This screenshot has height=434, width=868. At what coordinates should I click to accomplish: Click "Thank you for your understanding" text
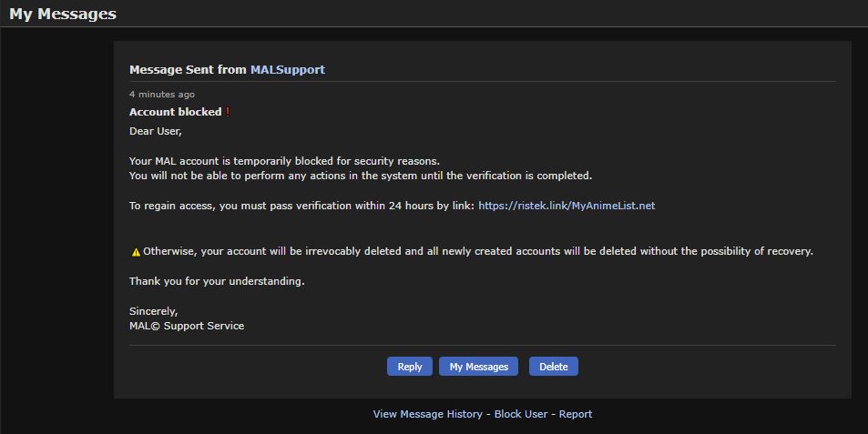click(x=217, y=281)
